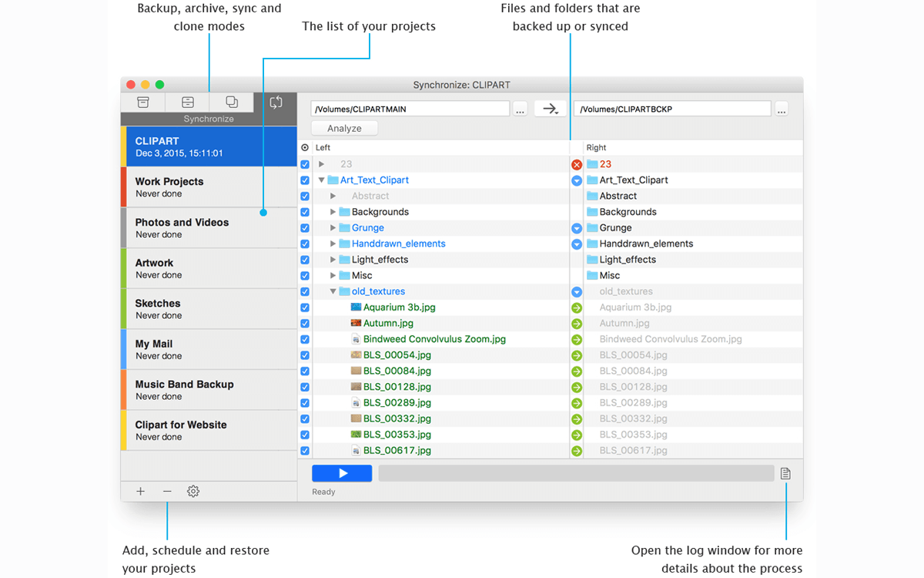The image size is (924, 578).
Task: Collapse the old_textures folder
Action: (x=333, y=291)
